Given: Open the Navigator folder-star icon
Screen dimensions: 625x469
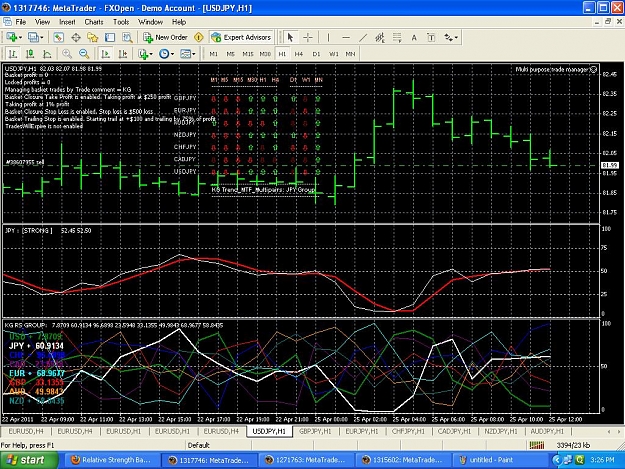Looking at the screenshot, I should (93, 37).
